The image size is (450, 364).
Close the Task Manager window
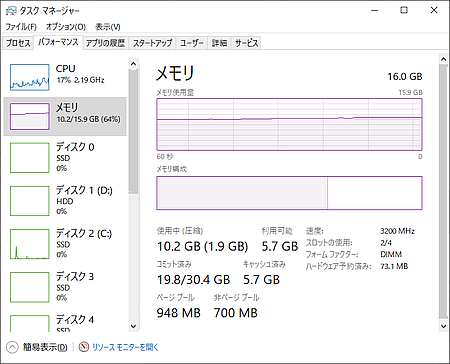(x=434, y=11)
